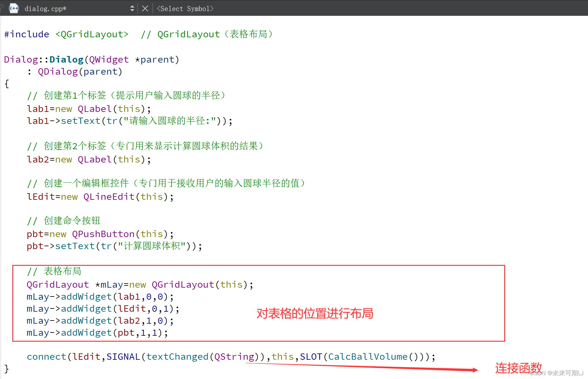Click mLay->addWidget(lEdit,0,1); line
This screenshot has height=379, width=588.
(x=103, y=309)
